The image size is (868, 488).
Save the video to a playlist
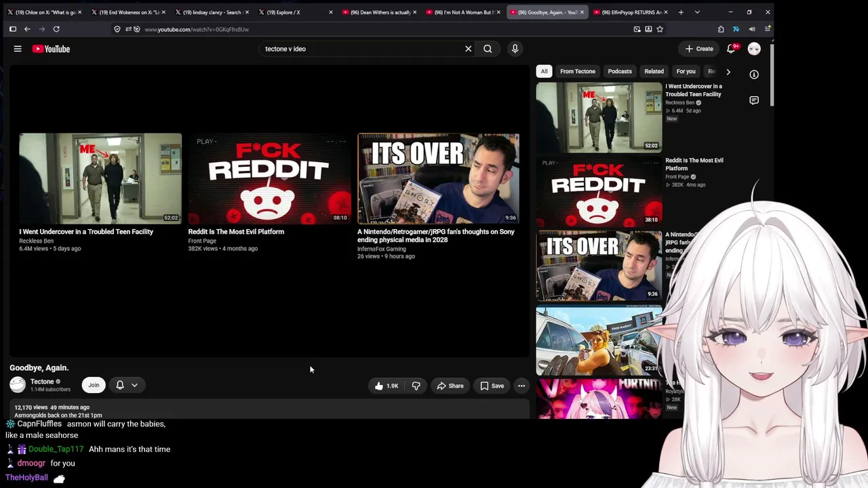tap(492, 386)
